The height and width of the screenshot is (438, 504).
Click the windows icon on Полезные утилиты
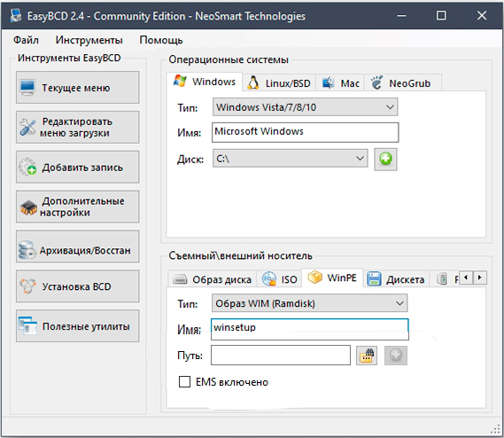tap(27, 325)
